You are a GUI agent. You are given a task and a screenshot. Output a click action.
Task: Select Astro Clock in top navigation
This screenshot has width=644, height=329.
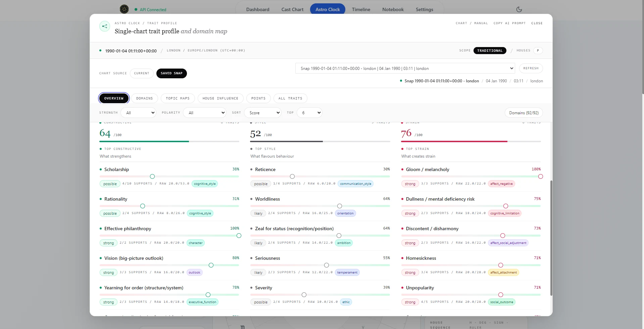(328, 9)
